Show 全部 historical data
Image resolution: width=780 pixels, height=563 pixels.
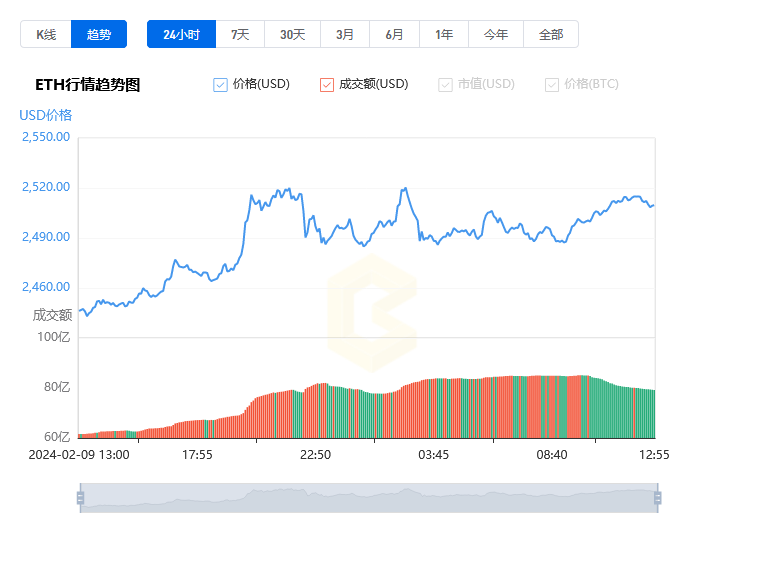[551, 34]
